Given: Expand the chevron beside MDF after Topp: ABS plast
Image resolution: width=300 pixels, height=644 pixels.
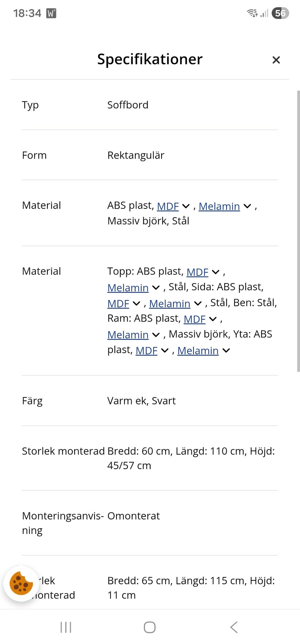Looking at the screenshot, I should (x=216, y=272).
